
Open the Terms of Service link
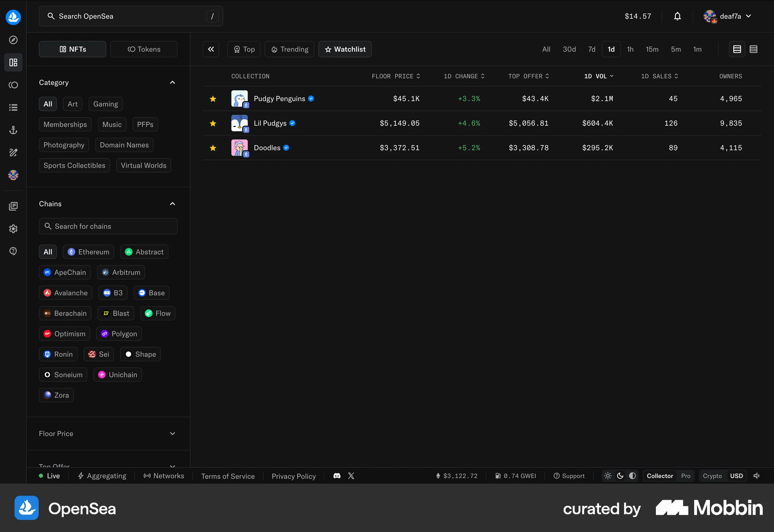coord(228,476)
